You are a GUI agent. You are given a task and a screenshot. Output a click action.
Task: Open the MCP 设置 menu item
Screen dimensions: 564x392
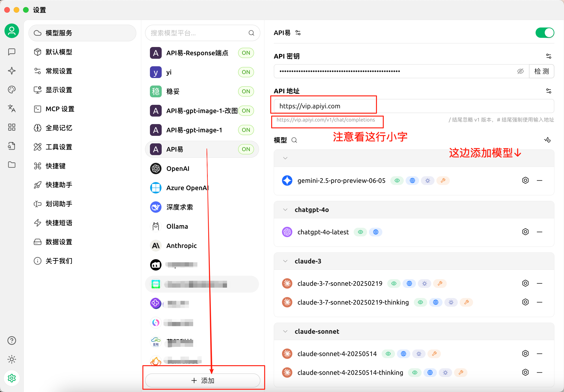60,109
